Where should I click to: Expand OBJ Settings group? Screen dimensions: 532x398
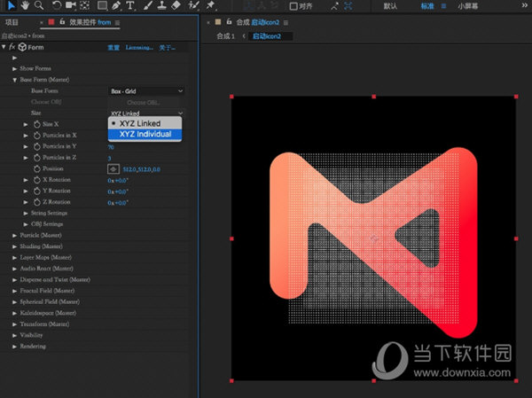click(26, 224)
